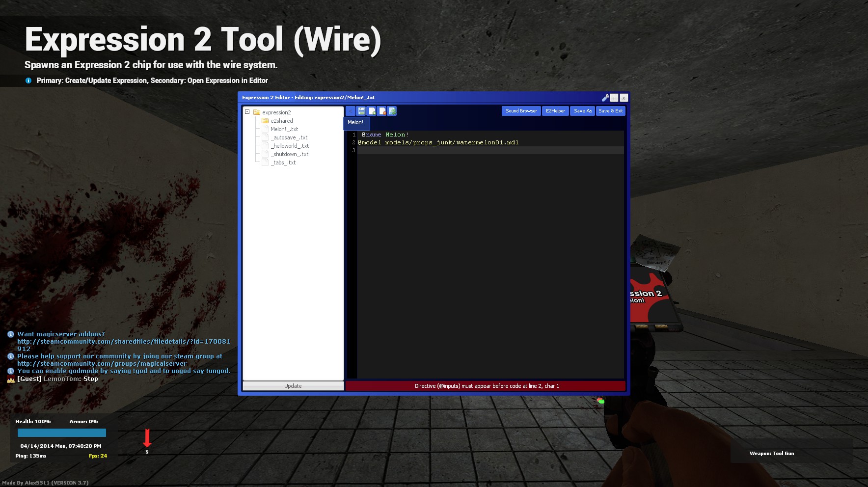This screenshot has height=487, width=868.
Task: Click the directive error message bar
Action: coord(486,386)
